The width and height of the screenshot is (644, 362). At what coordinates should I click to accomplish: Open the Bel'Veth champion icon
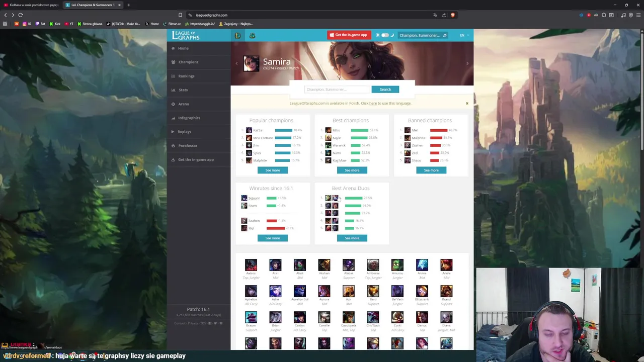click(x=397, y=291)
